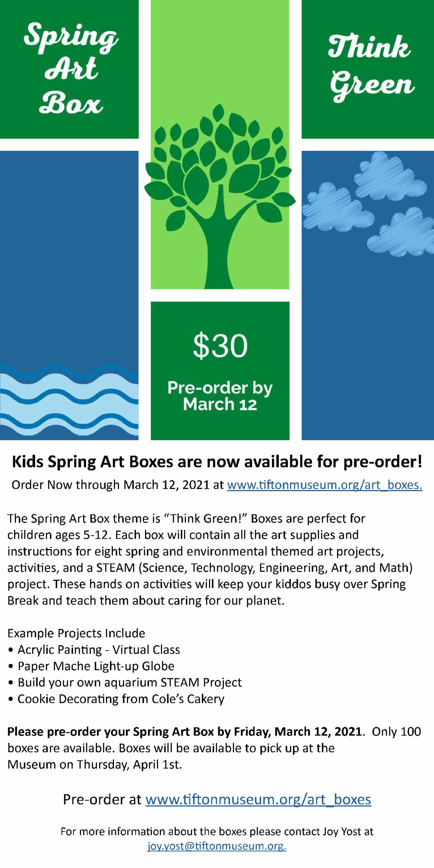
Task: Open the art_boxes link after "Pre-order at"
Action: [258, 799]
